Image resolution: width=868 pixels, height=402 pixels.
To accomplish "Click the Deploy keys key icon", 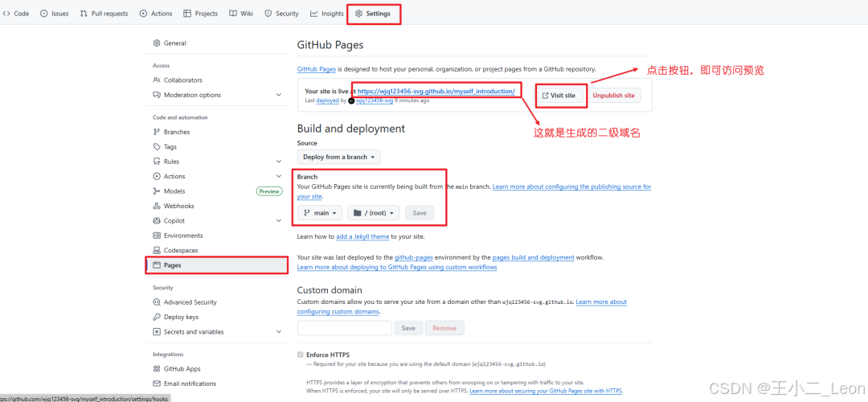I will click(x=157, y=318).
